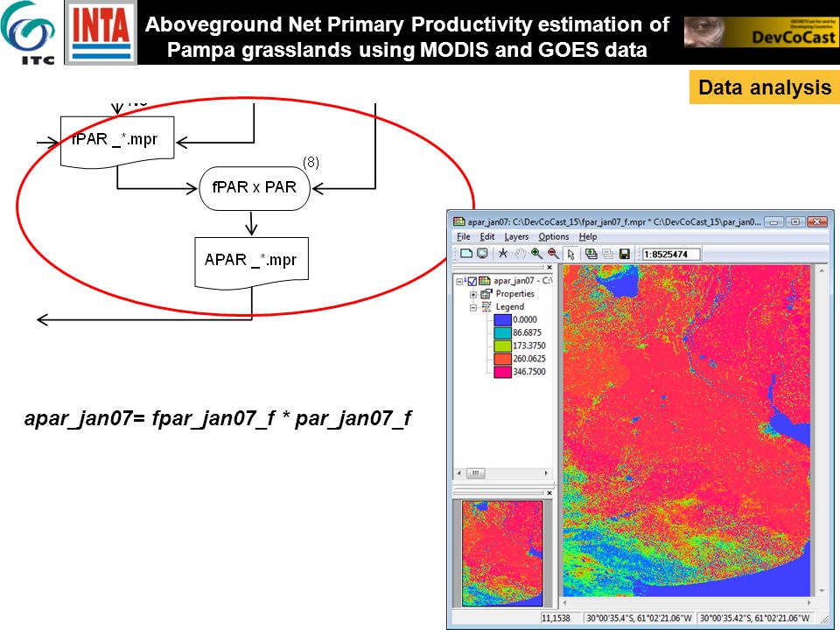Open the File menu
Screen dimensions: 840x630
click(464, 237)
